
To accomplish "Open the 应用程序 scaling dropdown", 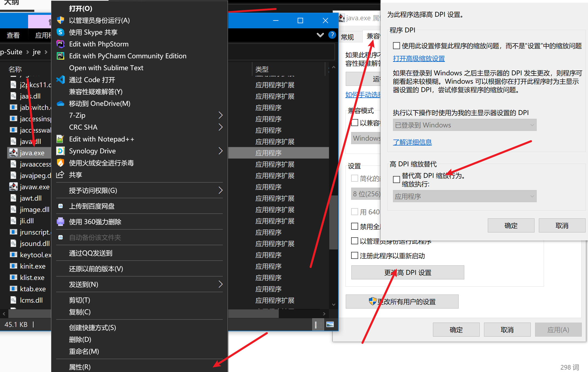I will point(465,196).
